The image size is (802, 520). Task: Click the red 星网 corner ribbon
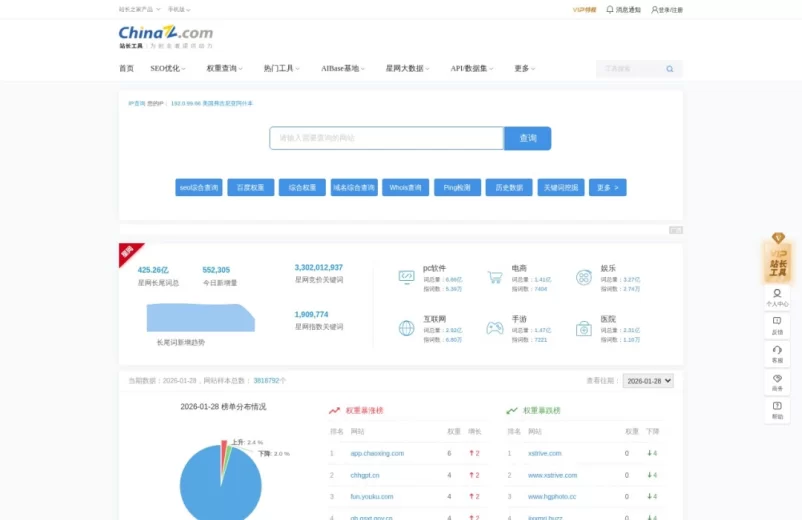click(128, 252)
